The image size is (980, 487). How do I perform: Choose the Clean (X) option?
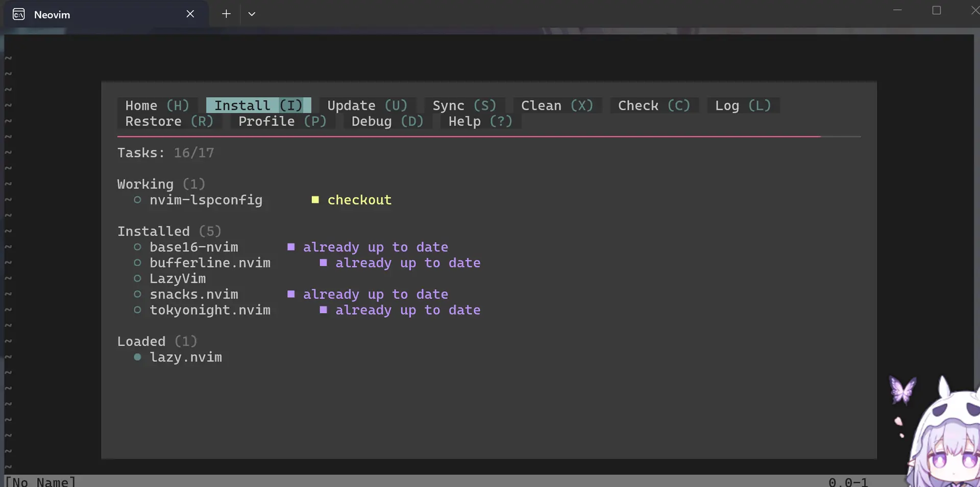pos(557,106)
